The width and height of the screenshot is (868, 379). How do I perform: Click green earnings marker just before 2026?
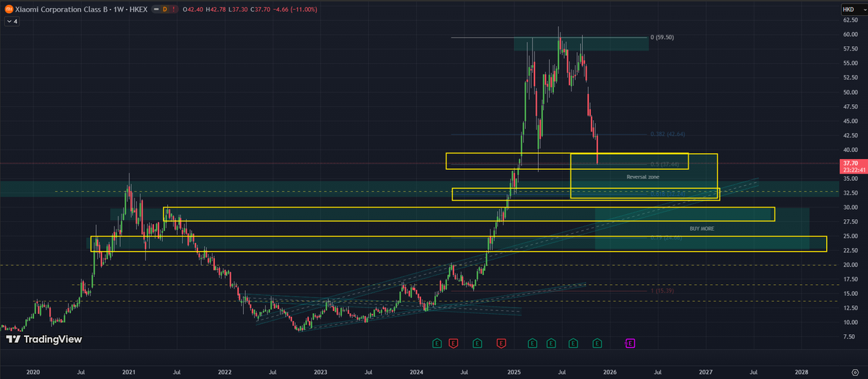(x=597, y=343)
